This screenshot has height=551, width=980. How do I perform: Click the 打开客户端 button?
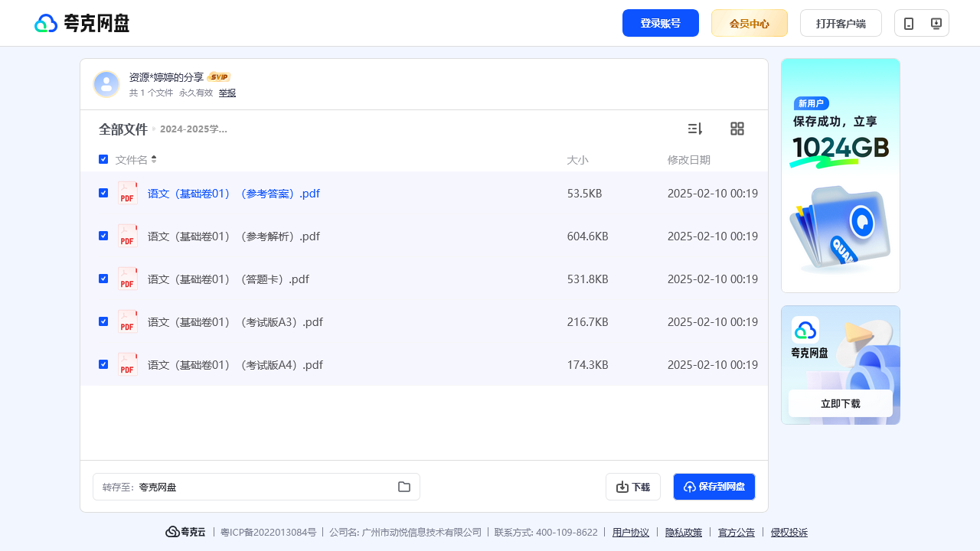point(841,23)
